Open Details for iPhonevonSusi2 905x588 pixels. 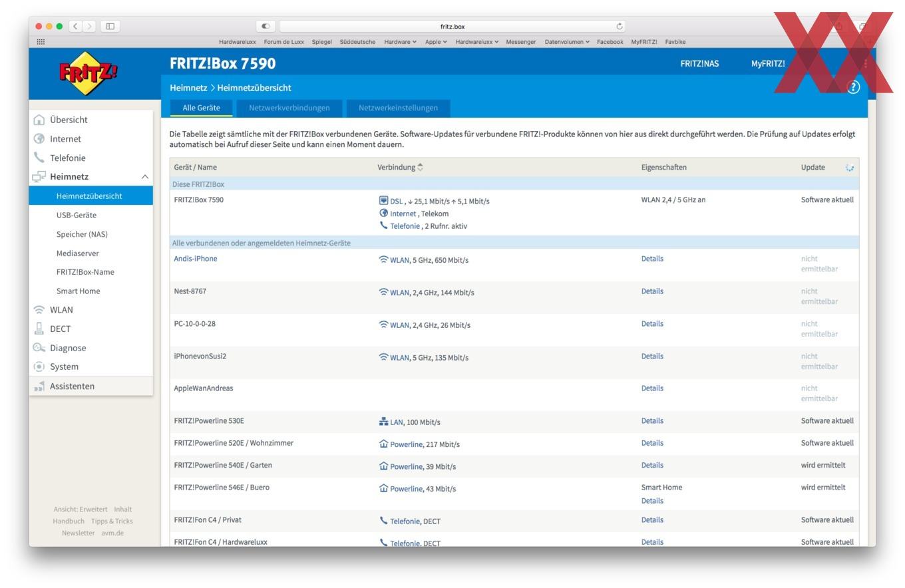click(x=652, y=357)
